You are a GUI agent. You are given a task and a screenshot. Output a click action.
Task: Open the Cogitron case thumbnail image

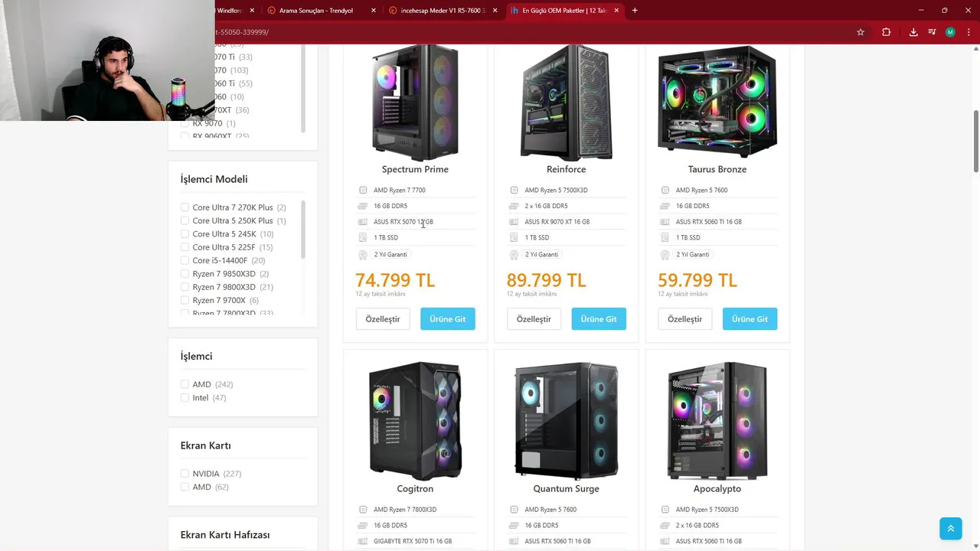click(x=415, y=421)
